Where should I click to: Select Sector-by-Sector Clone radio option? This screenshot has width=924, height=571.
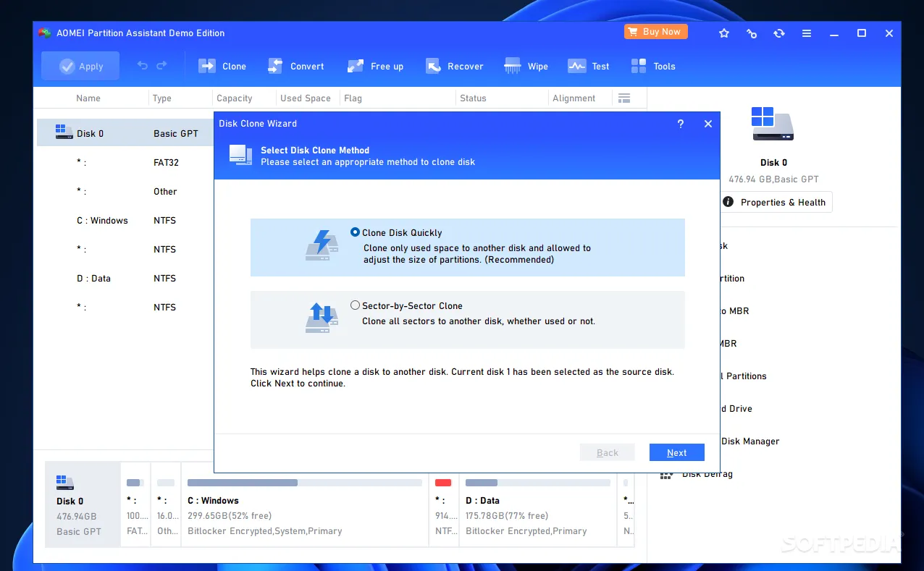(355, 305)
